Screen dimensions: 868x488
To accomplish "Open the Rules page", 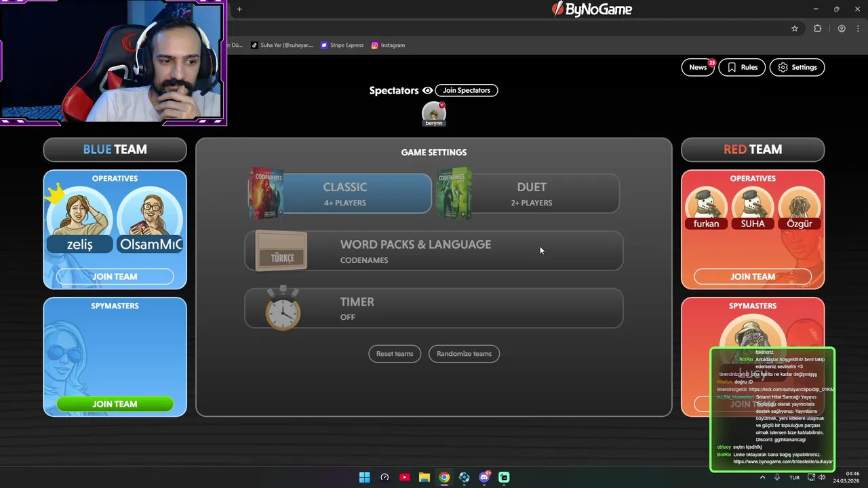I will (x=742, y=67).
